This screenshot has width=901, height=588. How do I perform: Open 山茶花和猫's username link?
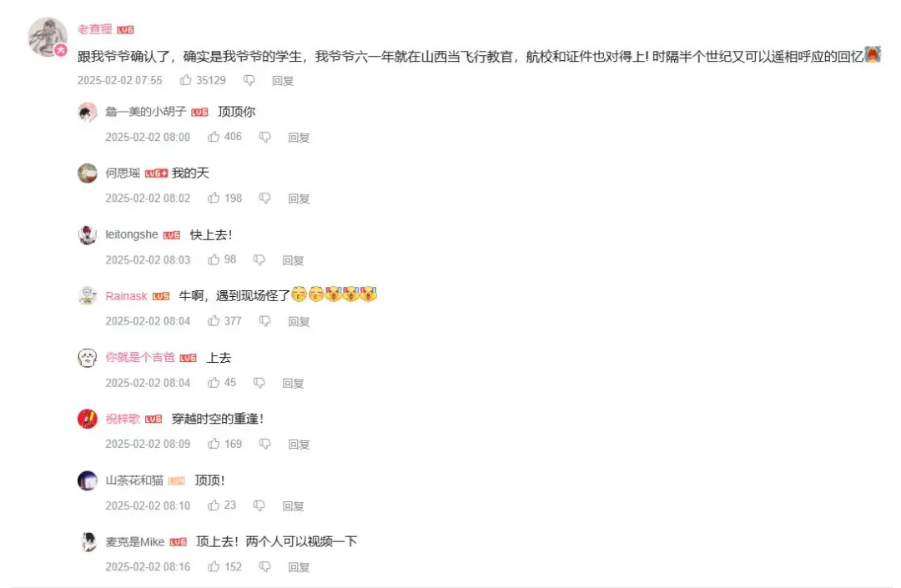click(134, 480)
